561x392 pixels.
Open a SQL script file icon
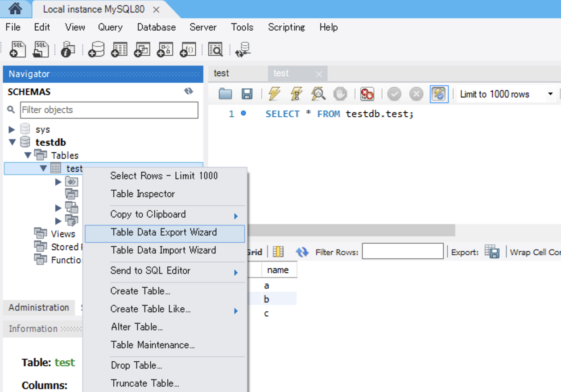click(x=41, y=49)
